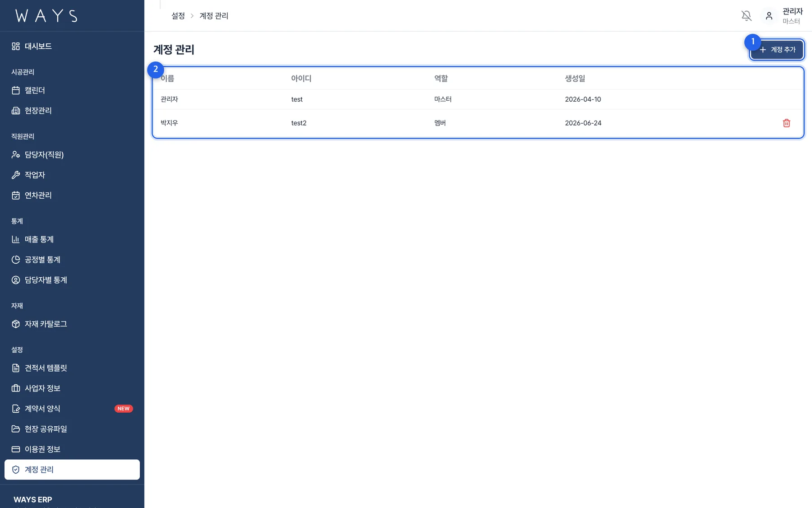
Task: Click the 역할 column header
Action: coord(441,78)
